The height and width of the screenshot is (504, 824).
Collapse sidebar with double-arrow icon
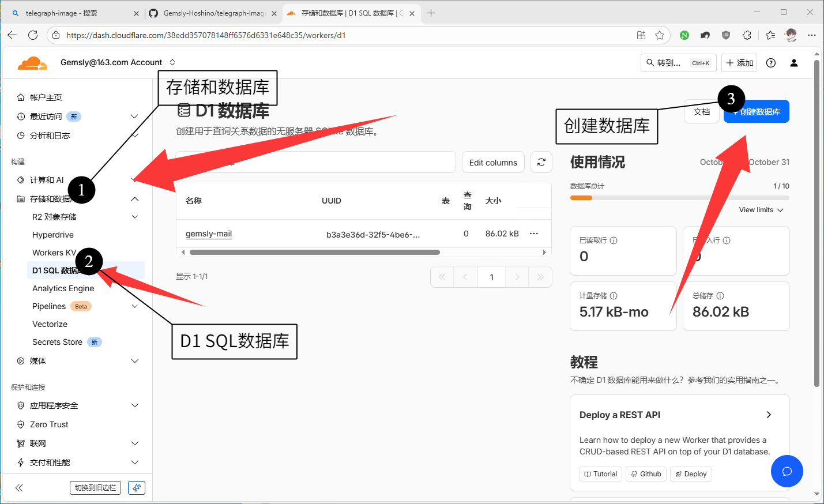click(19, 488)
